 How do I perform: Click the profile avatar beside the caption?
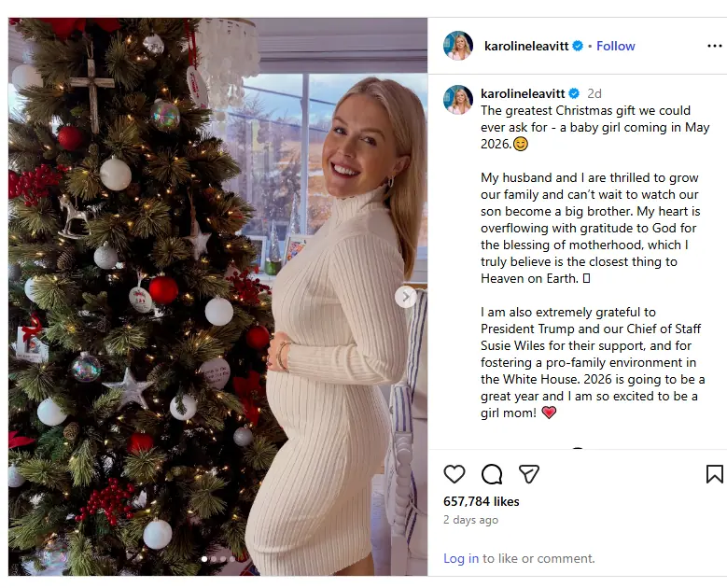click(458, 100)
